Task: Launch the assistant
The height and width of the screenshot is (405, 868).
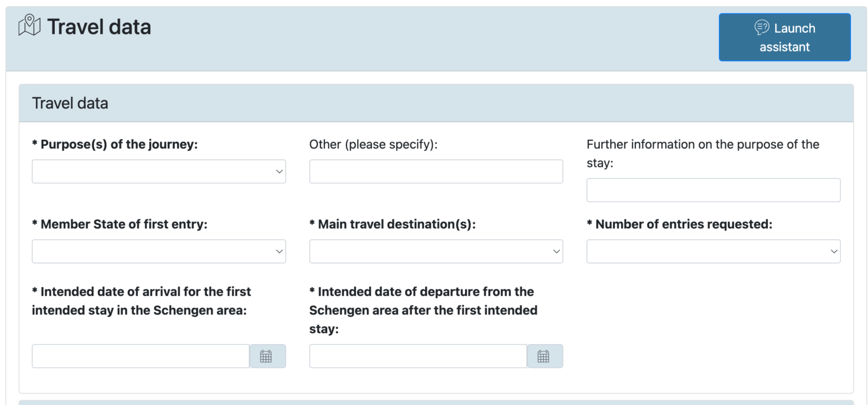Action: click(x=784, y=37)
